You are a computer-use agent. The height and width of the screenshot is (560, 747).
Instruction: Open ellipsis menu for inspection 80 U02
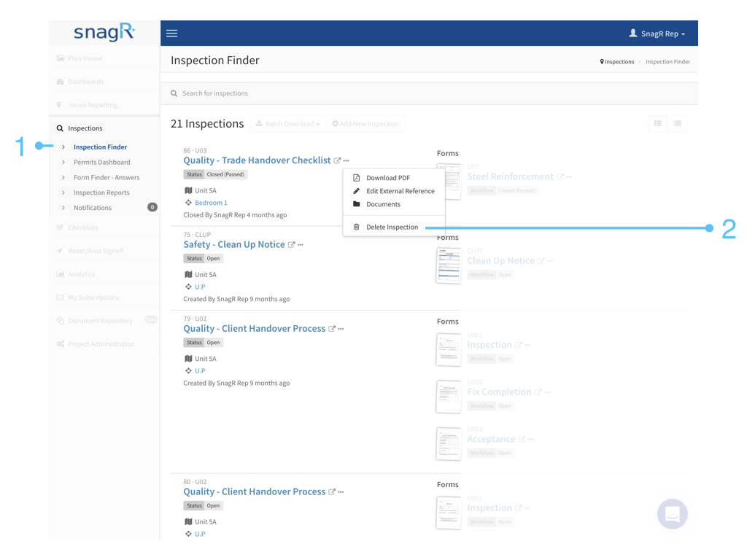click(x=341, y=492)
